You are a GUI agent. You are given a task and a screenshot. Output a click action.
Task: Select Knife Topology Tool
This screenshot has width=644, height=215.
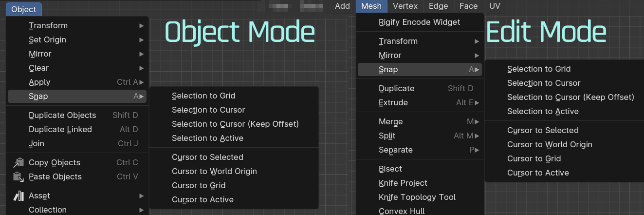point(417,197)
